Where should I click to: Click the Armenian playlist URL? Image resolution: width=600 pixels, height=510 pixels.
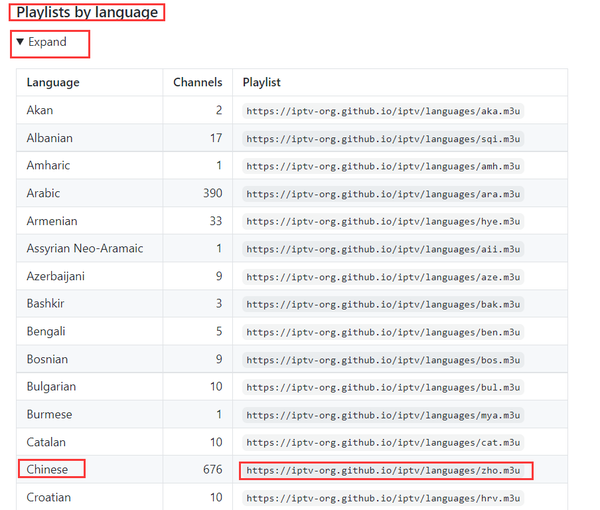384,222
